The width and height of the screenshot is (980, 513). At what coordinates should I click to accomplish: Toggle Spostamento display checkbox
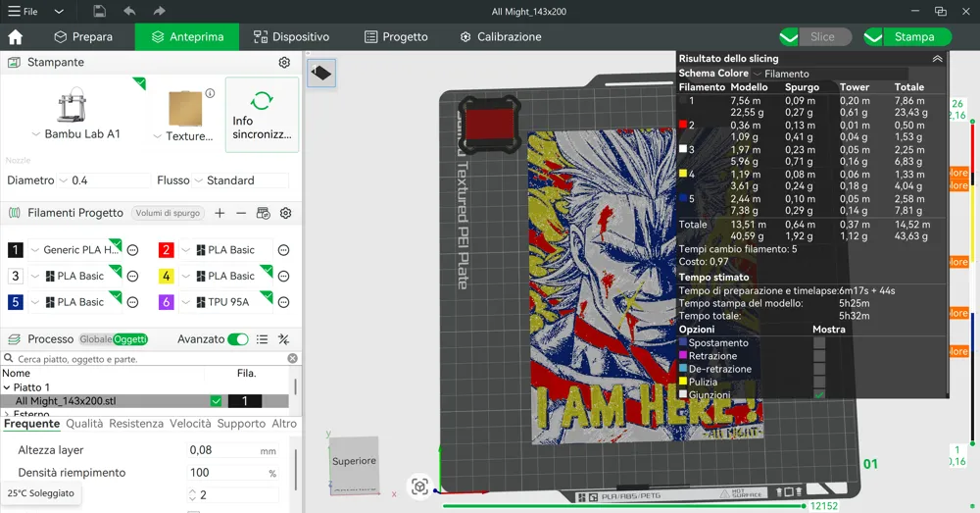(x=819, y=343)
